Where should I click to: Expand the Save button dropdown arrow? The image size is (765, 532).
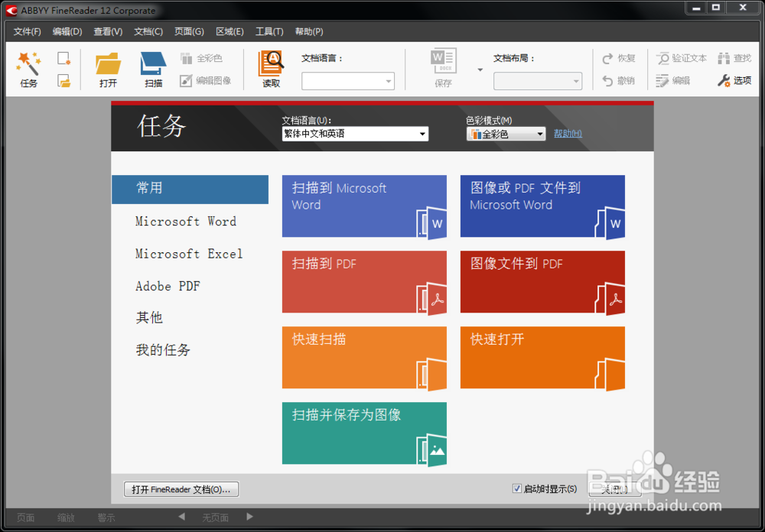tap(480, 70)
